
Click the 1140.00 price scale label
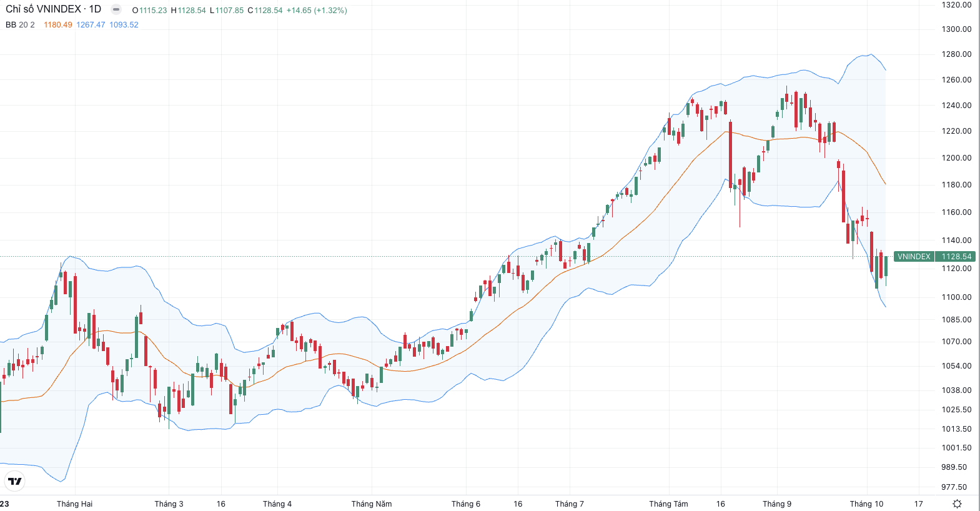[x=956, y=241]
